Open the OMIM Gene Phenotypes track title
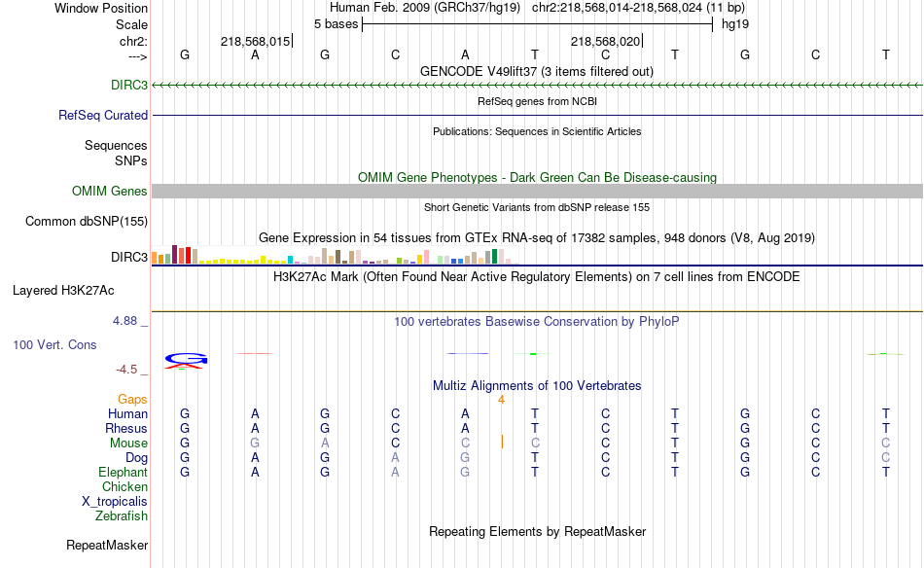This screenshot has width=924, height=568. point(537,177)
